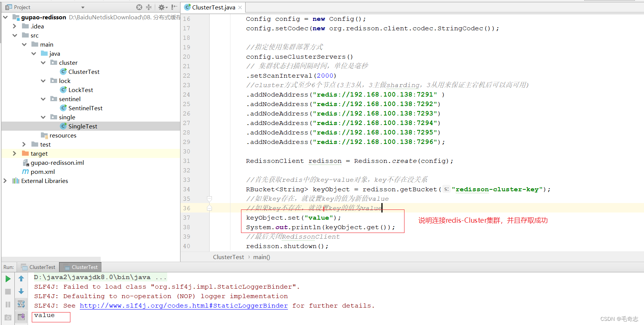644x325 pixels.
Task: Click scroll-to-end icon in Run console
Action: click(x=21, y=317)
